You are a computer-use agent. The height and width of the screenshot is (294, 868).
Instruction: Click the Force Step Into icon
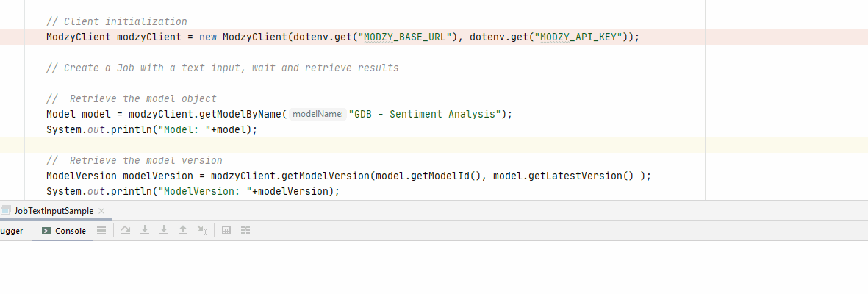click(164, 230)
